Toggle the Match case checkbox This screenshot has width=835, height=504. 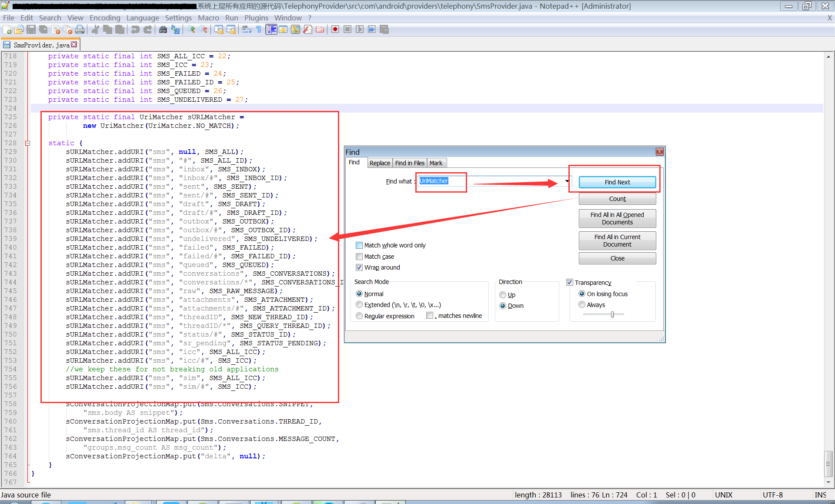(x=359, y=257)
